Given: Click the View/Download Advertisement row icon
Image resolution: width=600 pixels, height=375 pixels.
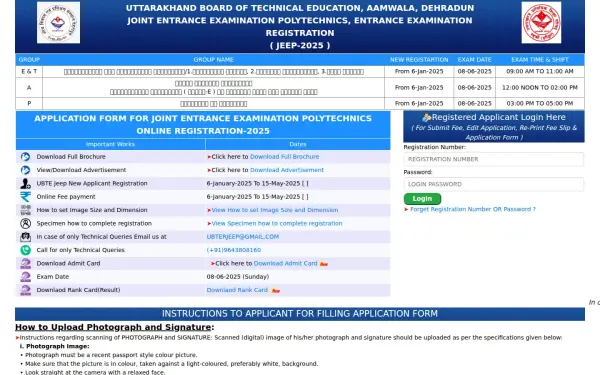Looking at the screenshot, I should pyautogui.click(x=25, y=170).
